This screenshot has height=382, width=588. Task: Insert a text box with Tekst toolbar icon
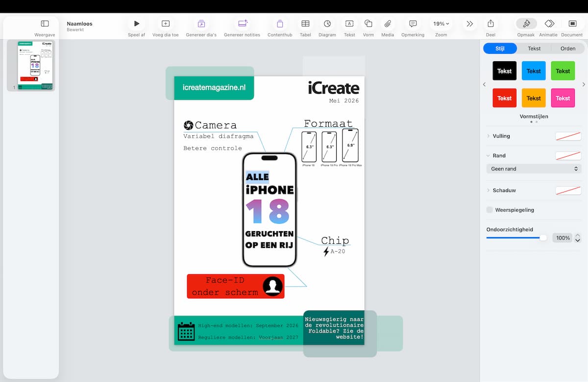[349, 24]
